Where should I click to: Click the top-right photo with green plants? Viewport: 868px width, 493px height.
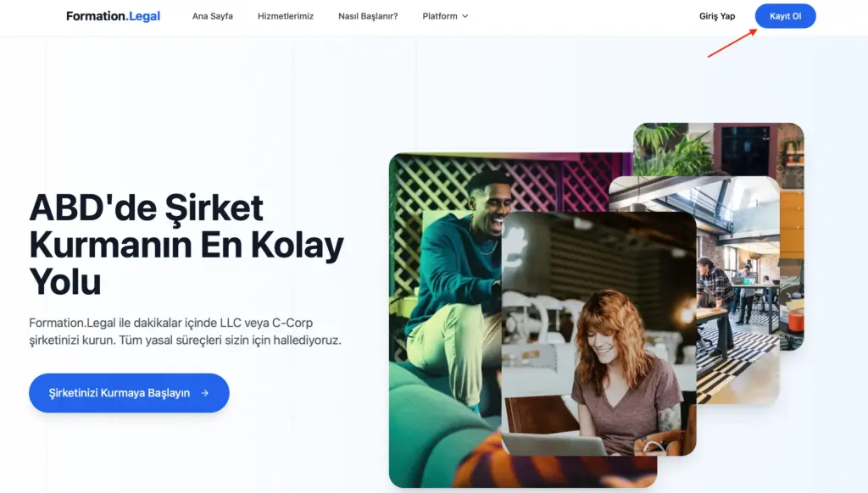[x=719, y=149]
